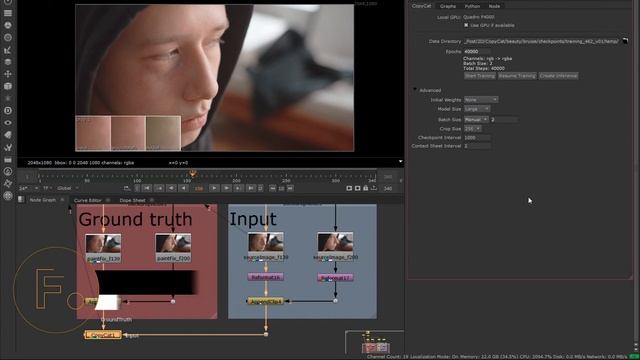Open the Other nodes menu in the toolbar
This screenshot has height=360, width=640.
pos(8,160)
